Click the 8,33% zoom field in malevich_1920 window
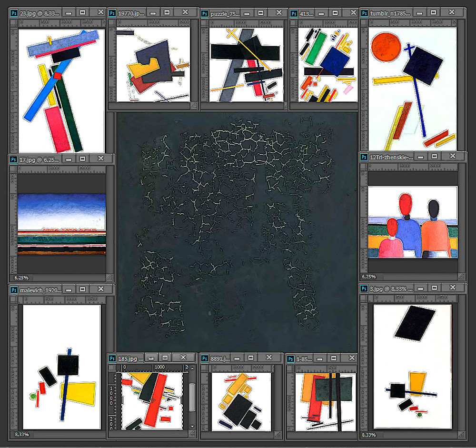 pyautogui.click(x=22, y=435)
